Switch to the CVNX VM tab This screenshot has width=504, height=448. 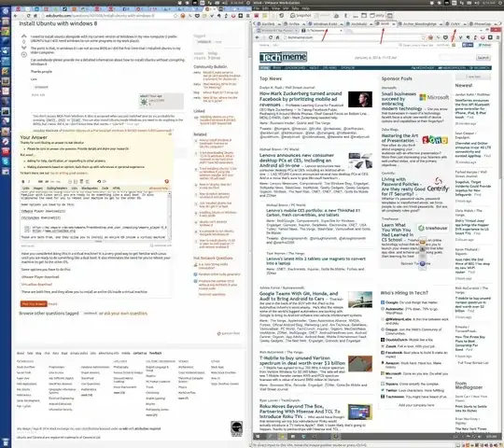click(x=455, y=23)
